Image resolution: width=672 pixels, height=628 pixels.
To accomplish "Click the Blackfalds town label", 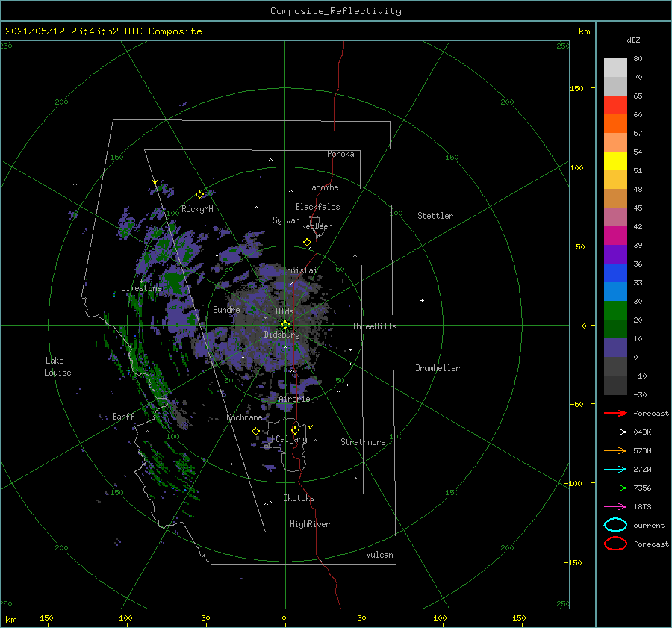I will [x=317, y=207].
